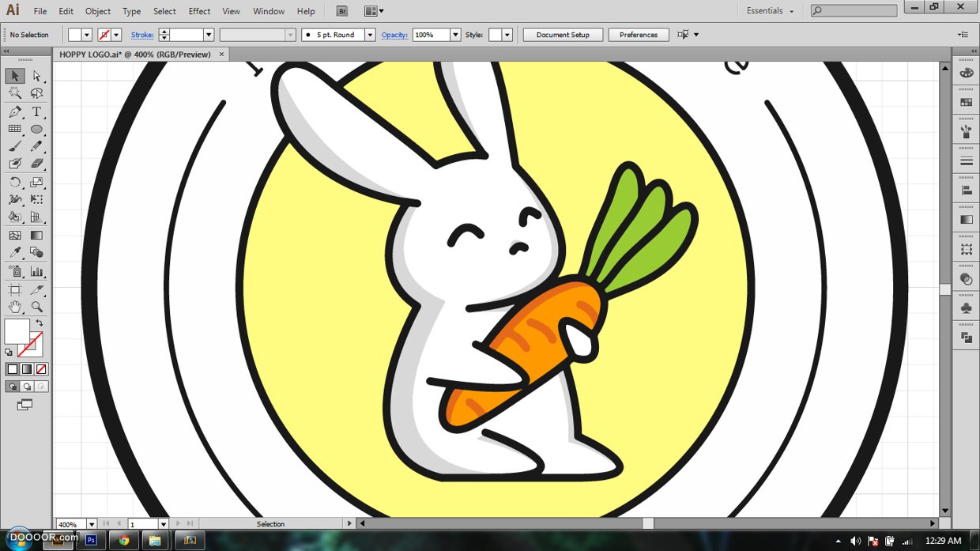The height and width of the screenshot is (551, 980).
Task: Select the Rotate tool
Action: pos(15,183)
